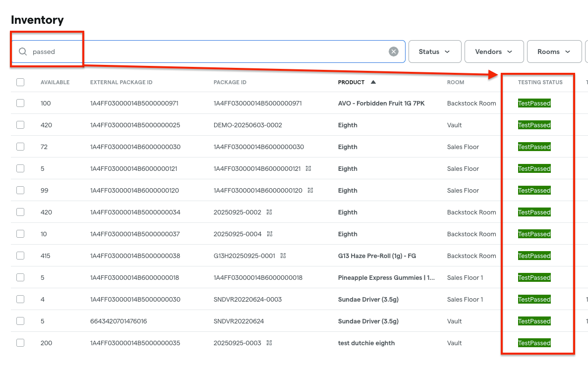
Task: Click external package ID 1A4FF03000014B5000000025
Action: point(135,125)
